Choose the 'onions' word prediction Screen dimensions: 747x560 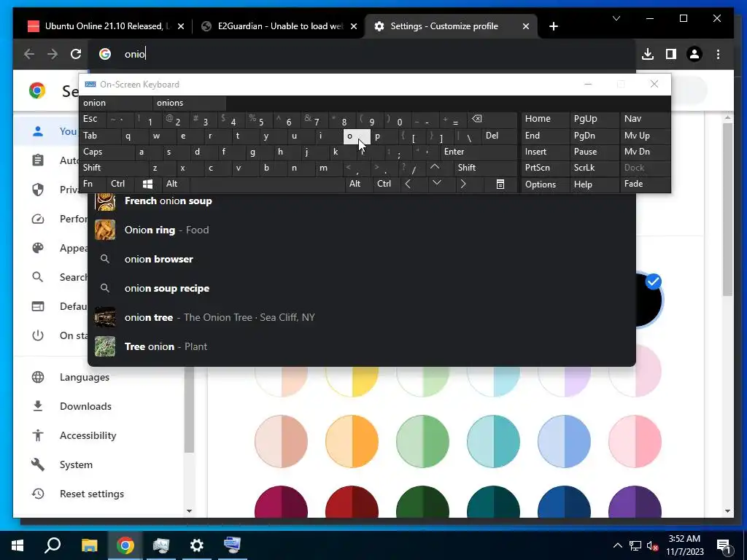pos(190,103)
